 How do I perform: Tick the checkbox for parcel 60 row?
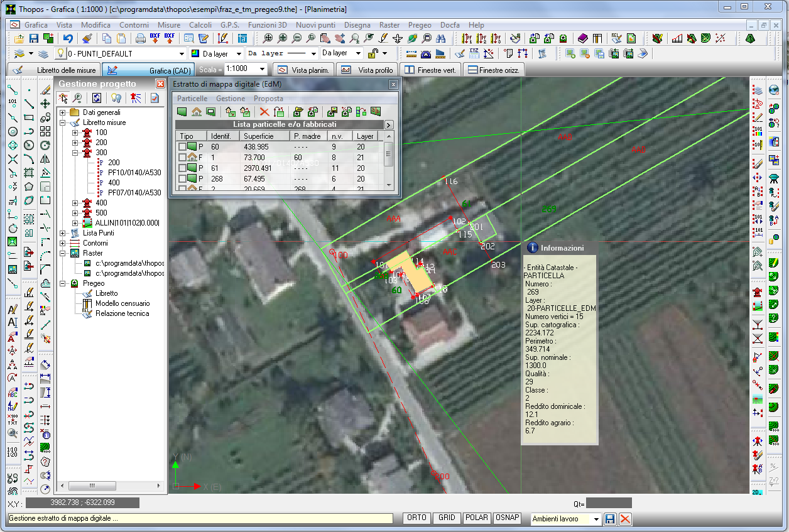pyautogui.click(x=182, y=147)
